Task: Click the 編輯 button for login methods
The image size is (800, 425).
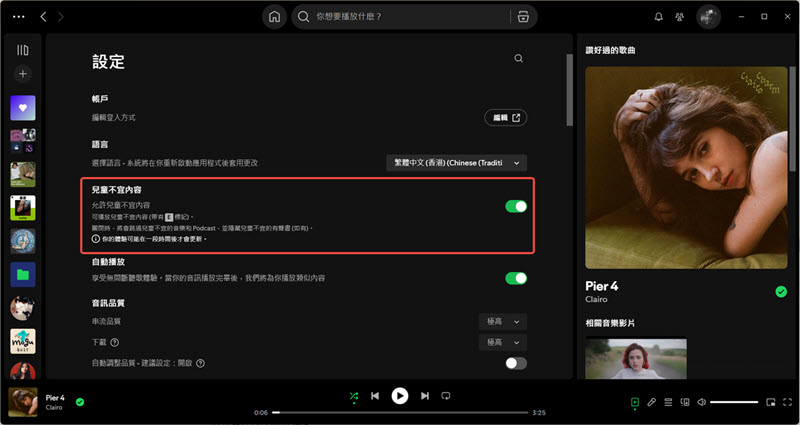Action: tap(506, 118)
